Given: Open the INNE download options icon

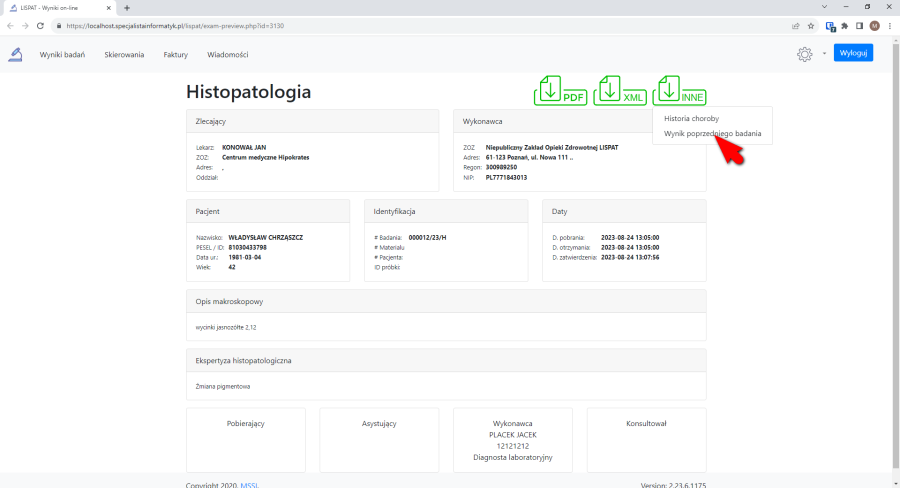Looking at the screenshot, I should click(680, 91).
